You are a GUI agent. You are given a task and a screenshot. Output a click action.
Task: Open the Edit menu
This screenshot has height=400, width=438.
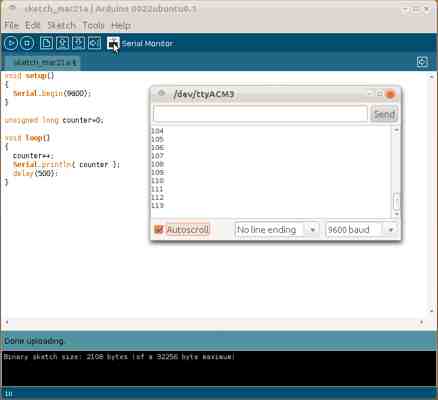pos(33,25)
